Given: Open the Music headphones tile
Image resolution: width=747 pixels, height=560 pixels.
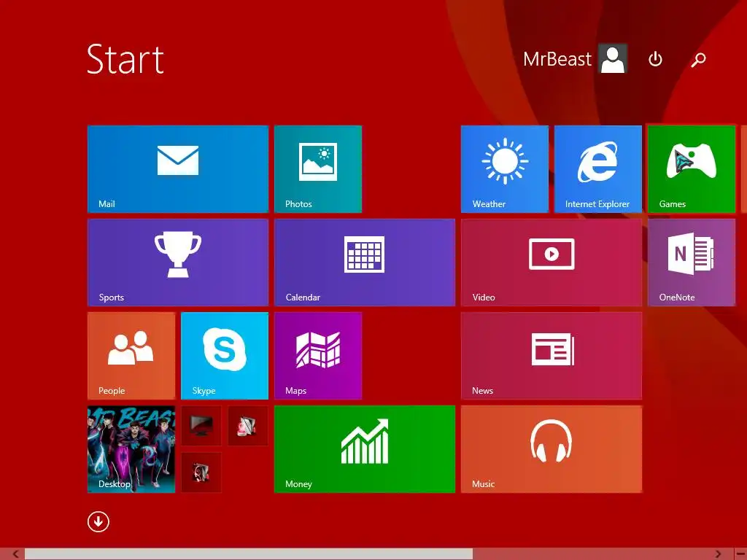Looking at the screenshot, I should (x=551, y=449).
